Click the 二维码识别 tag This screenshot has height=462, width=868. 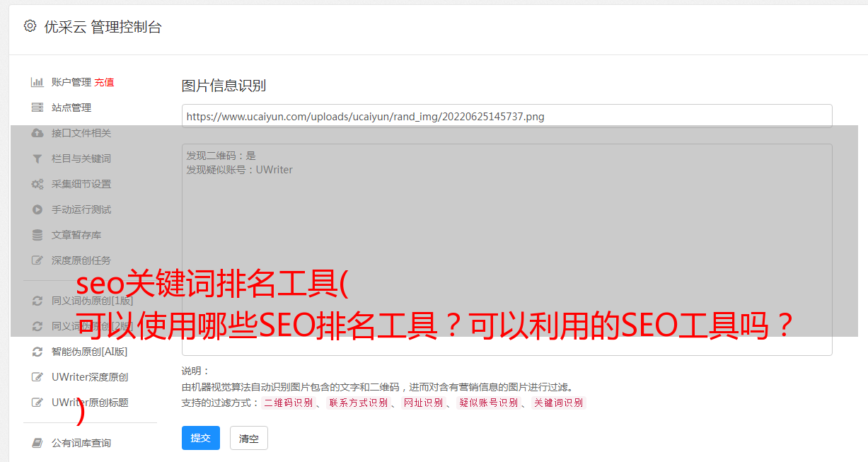click(x=288, y=403)
